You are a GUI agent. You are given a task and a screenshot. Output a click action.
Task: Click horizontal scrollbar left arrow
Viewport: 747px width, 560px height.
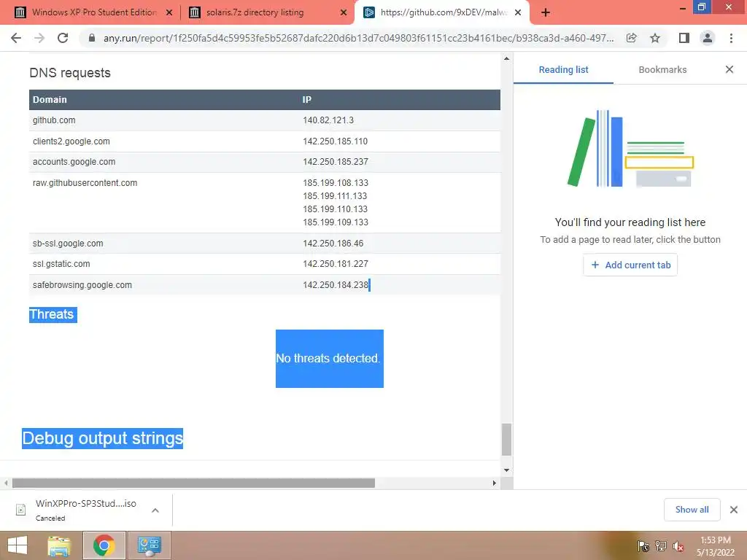[x=6, y=483]
